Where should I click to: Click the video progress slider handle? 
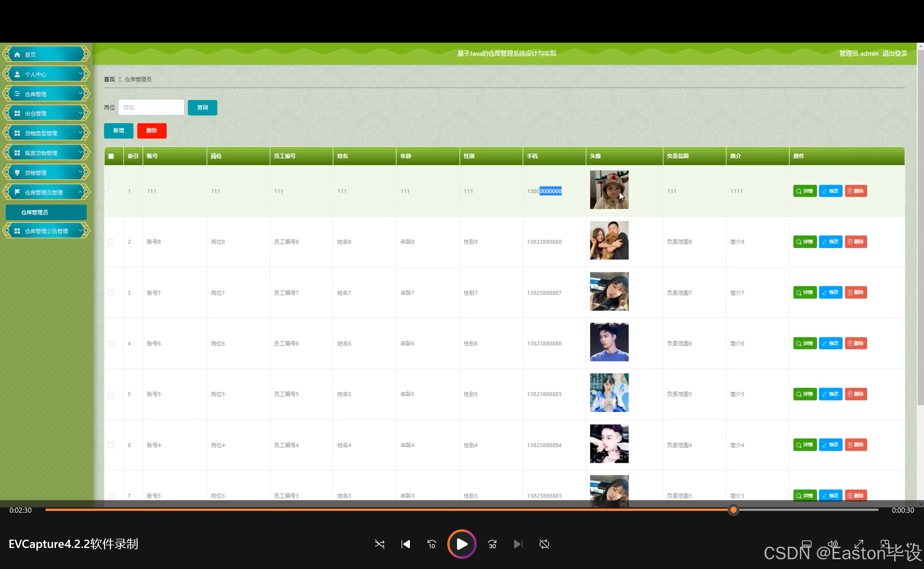733,510
